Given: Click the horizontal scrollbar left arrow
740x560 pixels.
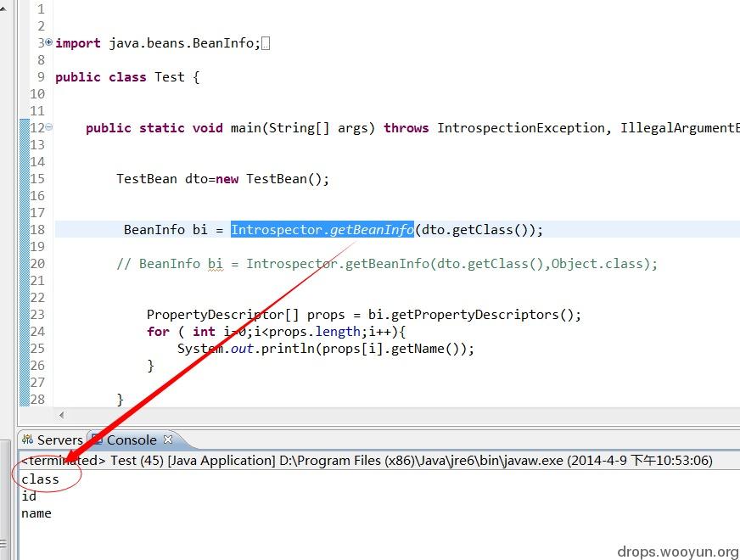Looking at the screenshot, I should coord(61,415).
